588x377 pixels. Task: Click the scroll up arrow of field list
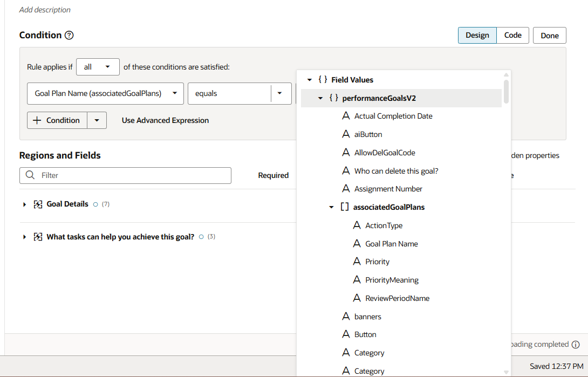(506, 74)
